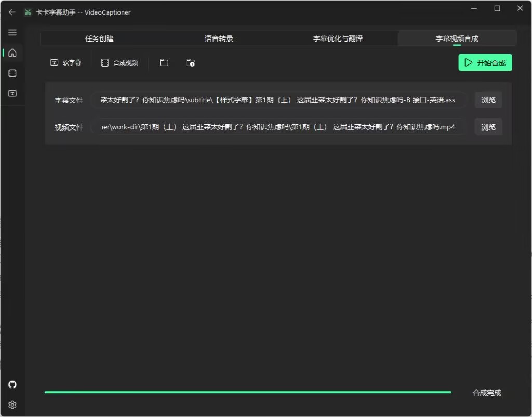The height and width of the screenshot is (417, 532).
Task: Go back using the arrow at top left
Action: click(x=12, y=12)
